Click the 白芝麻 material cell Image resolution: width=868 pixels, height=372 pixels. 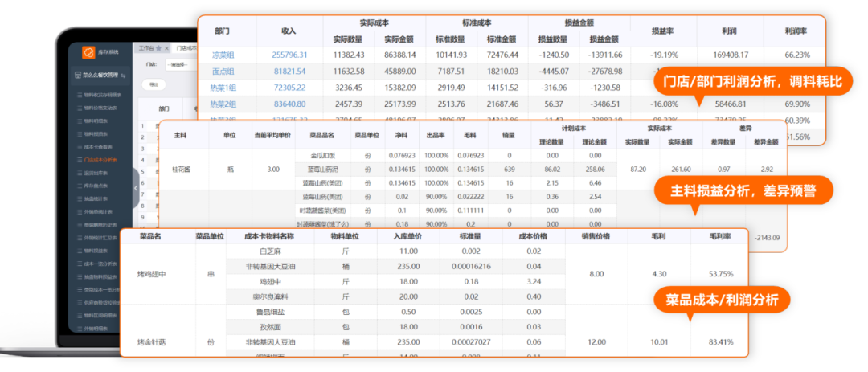[x=270, y=251]
